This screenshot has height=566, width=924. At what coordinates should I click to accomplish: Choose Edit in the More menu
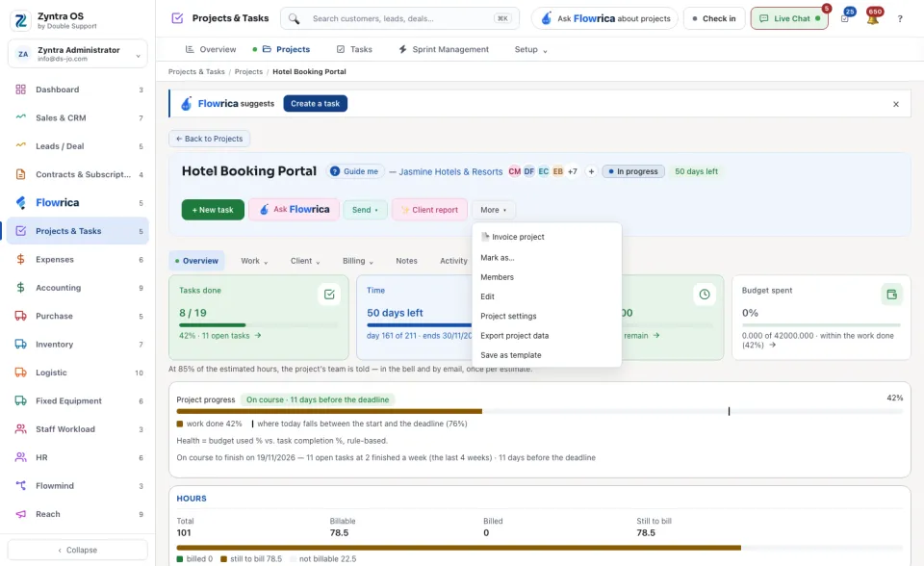click(547, 296)
